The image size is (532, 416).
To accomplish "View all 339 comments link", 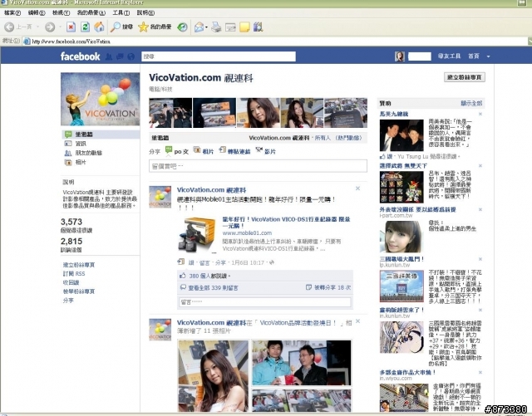I will [x=213, y=288].
